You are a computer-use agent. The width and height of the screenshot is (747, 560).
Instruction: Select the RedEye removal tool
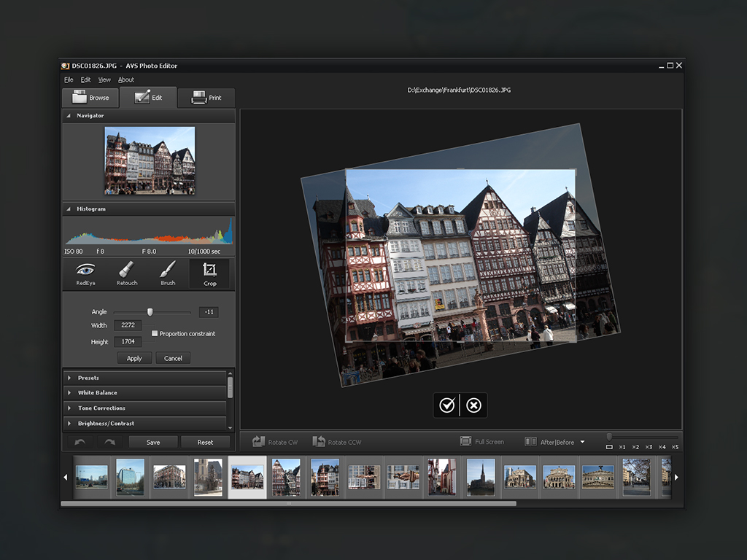(86, 273)
